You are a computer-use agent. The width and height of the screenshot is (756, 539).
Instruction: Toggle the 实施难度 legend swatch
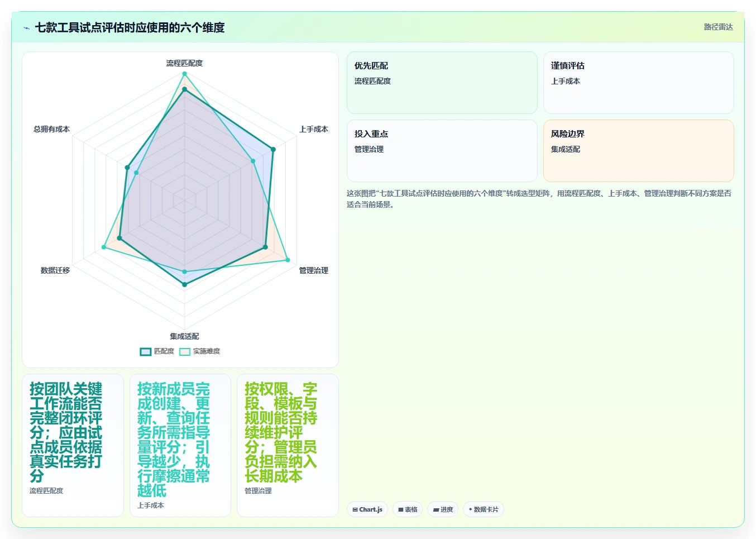185,351
